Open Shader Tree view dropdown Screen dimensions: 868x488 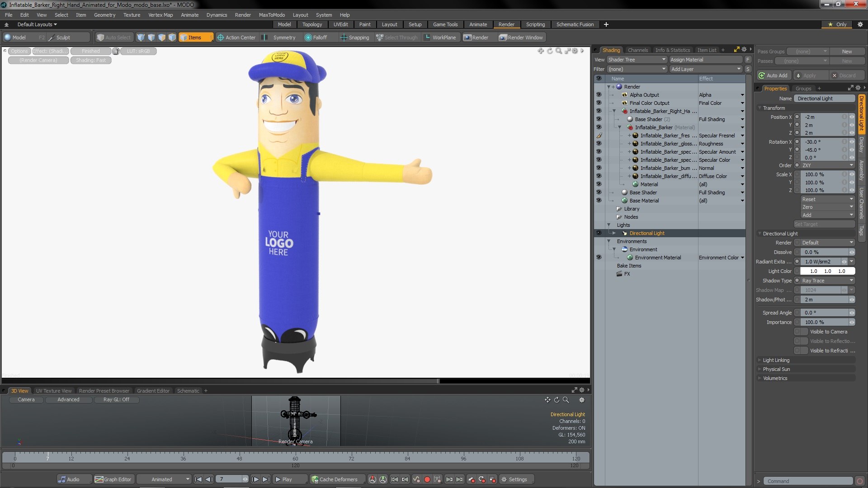[x=637, y=60]
